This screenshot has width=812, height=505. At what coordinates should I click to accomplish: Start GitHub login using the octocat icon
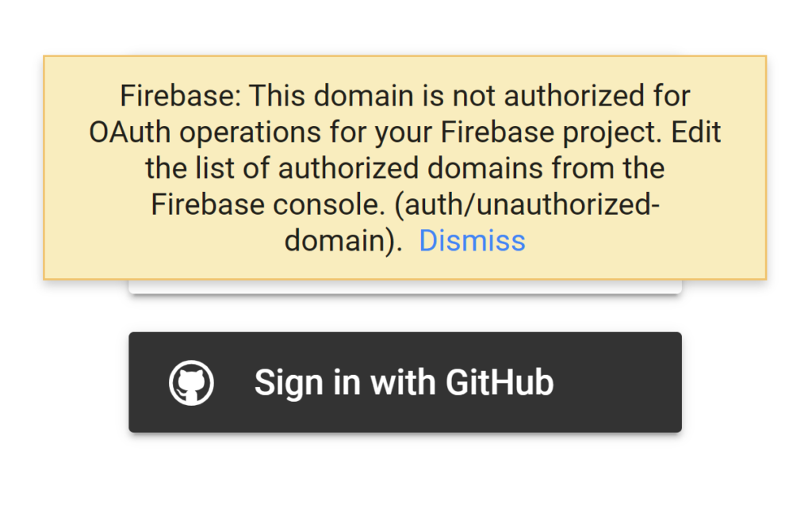[x=191, y=383]
